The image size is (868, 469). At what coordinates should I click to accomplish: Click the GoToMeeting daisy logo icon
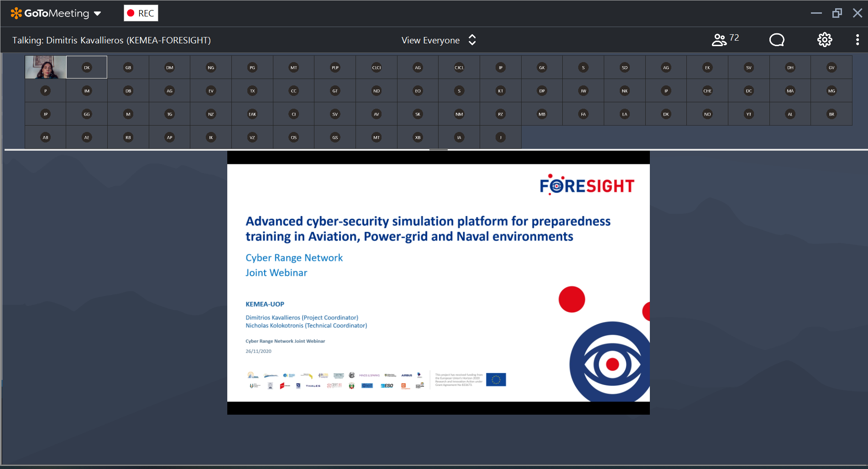[16, 13]
